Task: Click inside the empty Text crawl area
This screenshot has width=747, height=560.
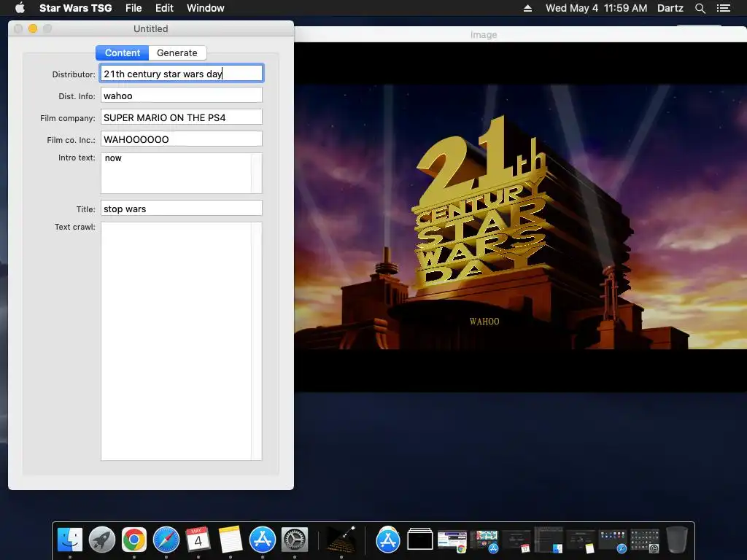Action: [x=176, y=341]
